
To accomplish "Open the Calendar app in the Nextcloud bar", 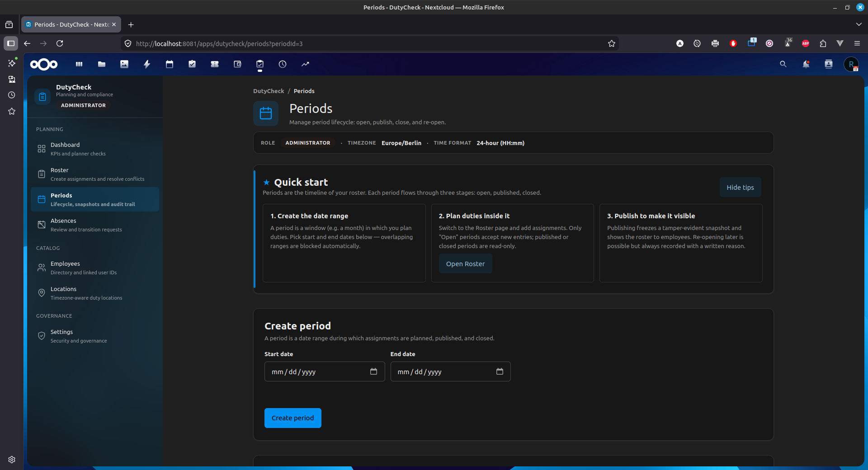I will [170, 64].
